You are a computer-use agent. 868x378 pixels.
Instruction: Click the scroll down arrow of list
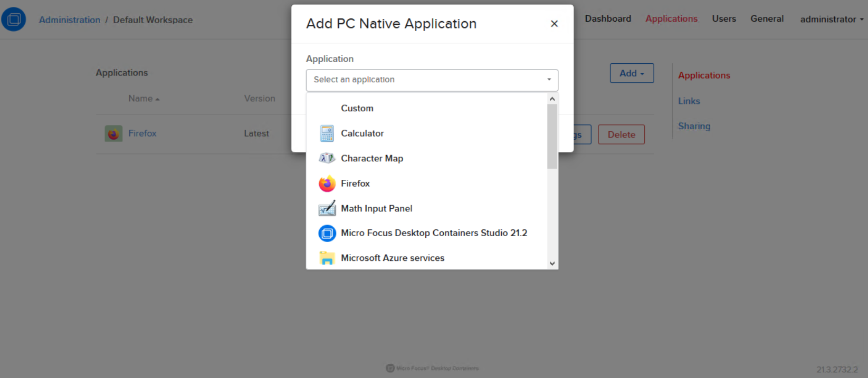(552, 264)
